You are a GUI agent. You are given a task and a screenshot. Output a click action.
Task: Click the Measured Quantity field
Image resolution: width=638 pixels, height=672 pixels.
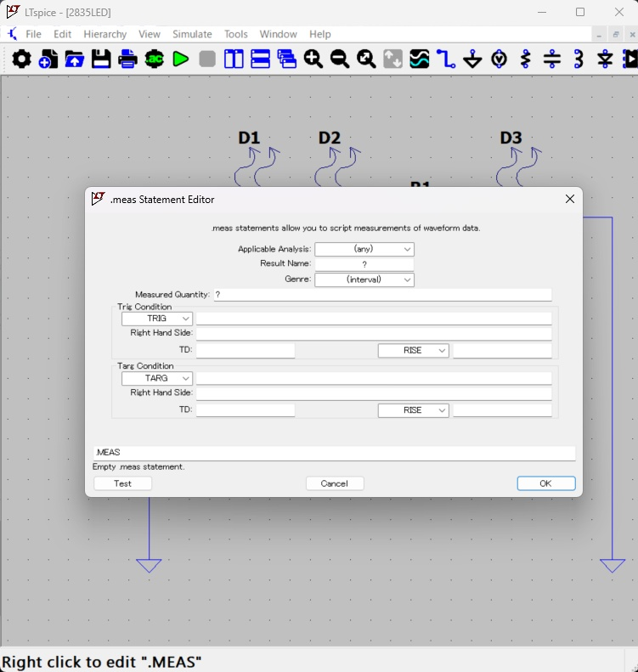(x=382, y=295)
